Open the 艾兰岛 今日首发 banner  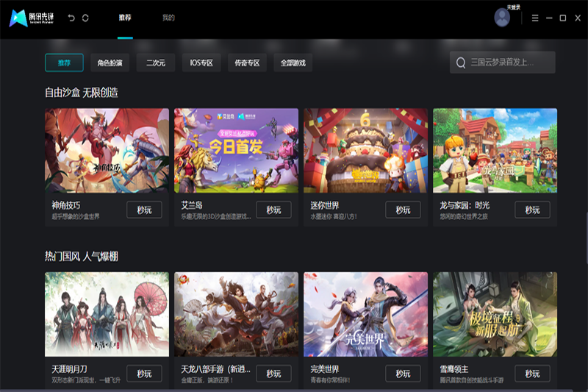(236, 151)
